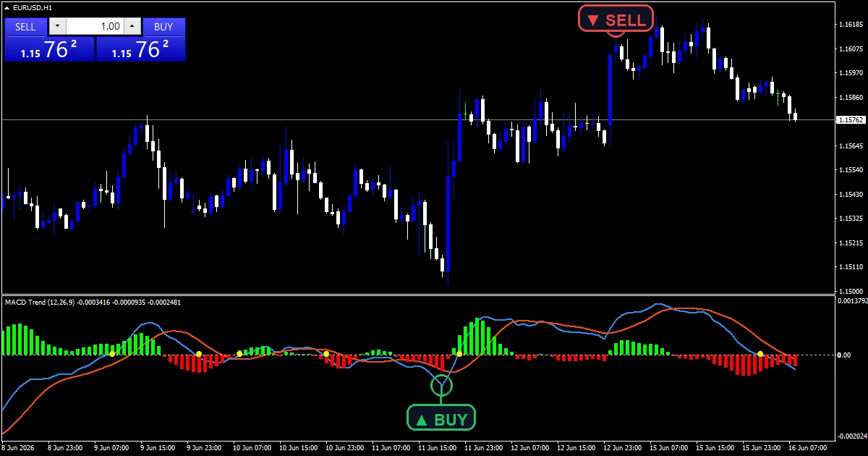
Task: Click price scale value 1.15325
Action: 851,219
